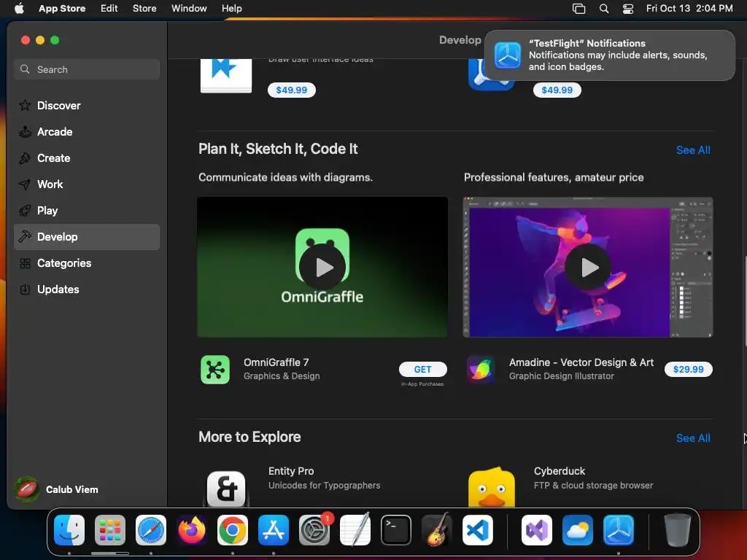Click the OmniGraffle 7 title text
This screenshot has height=560, width=747.
pos(276,362)
